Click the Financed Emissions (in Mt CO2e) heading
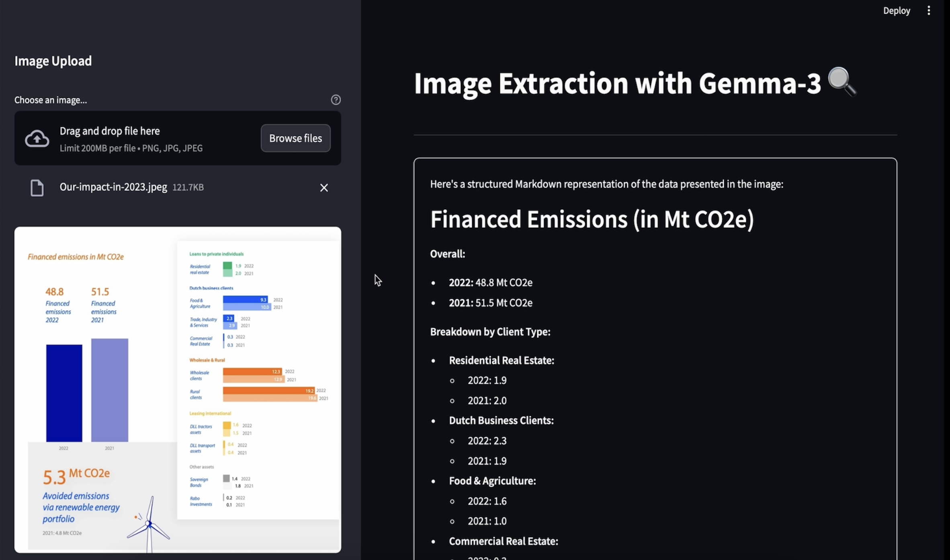 592,219
